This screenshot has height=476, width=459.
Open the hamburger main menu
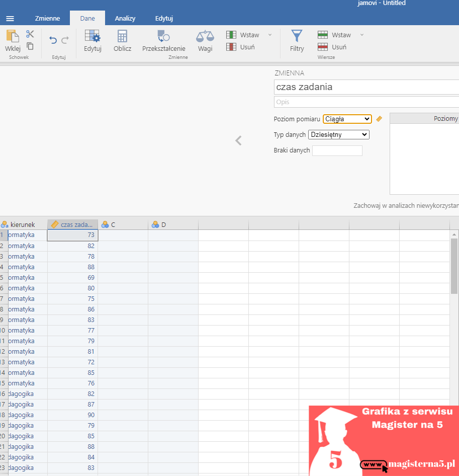pos(10,19)
